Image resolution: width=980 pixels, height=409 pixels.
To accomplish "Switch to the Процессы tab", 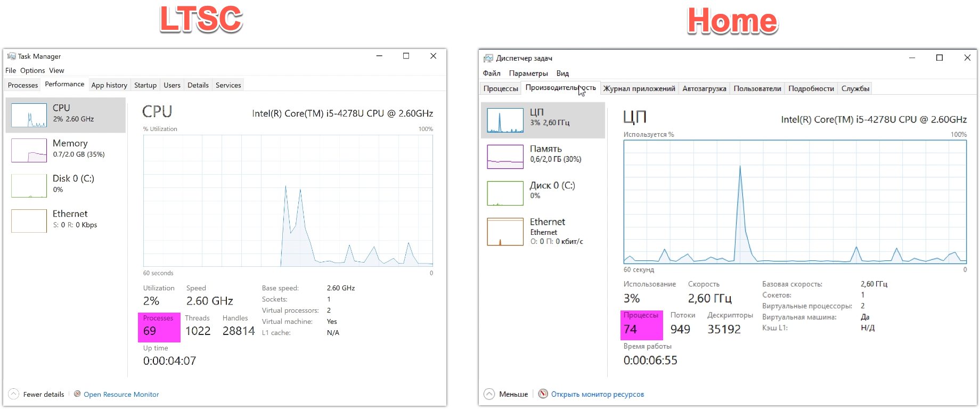I will [501, 88].
